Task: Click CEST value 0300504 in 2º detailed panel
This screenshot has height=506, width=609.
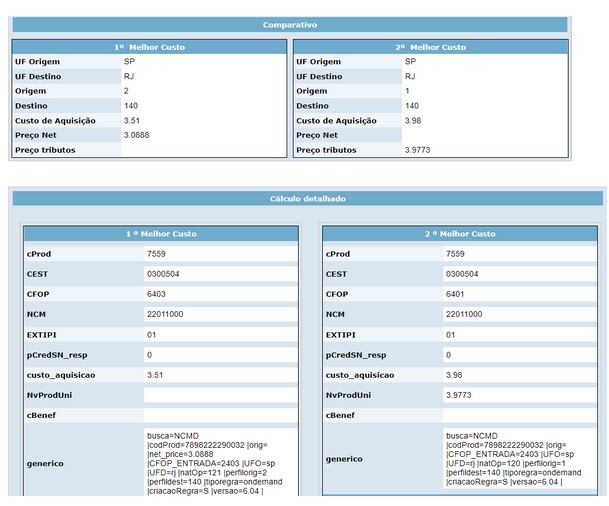Action: point(462,274)
